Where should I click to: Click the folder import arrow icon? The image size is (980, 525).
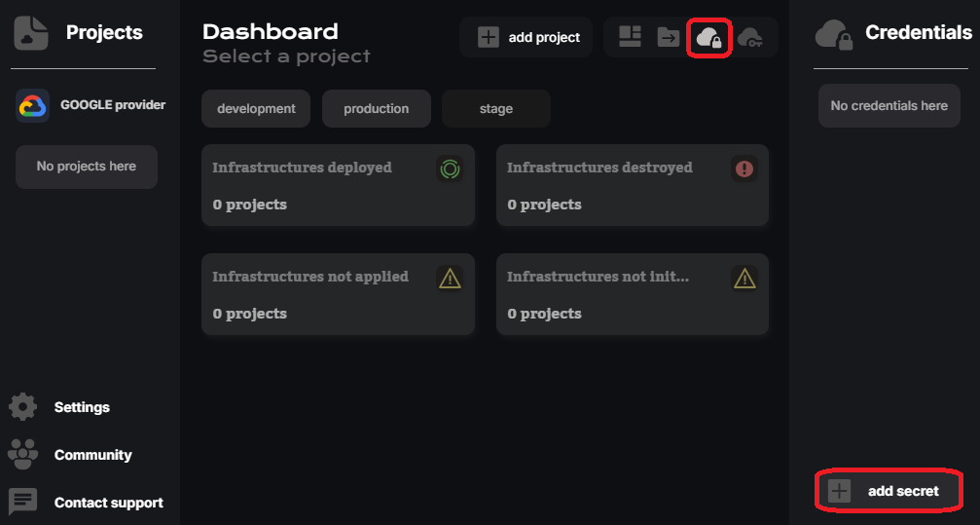[669, 37]
